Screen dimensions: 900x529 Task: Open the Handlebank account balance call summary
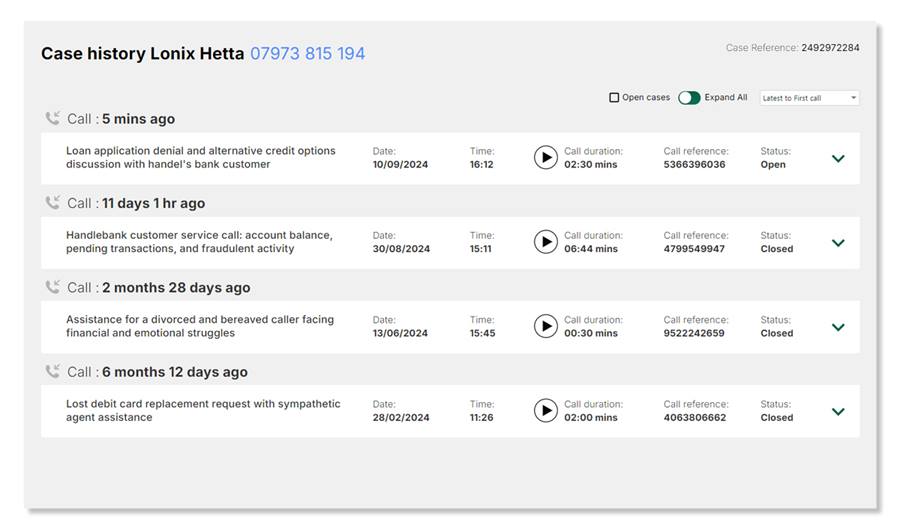pos(198,242)
